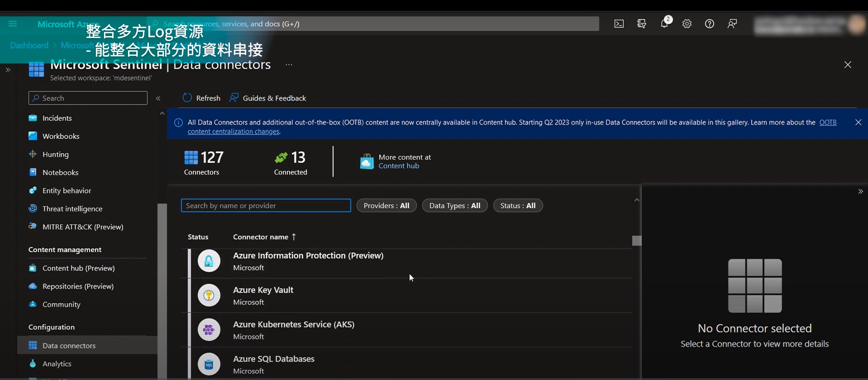
Task: Click the Azure Key Vault connector icon
Action: [209, 295]
